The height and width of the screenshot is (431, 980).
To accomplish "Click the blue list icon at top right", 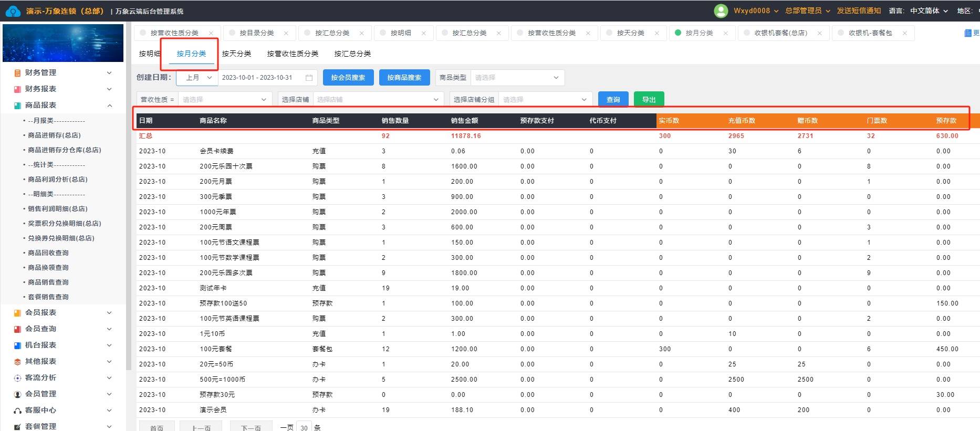I will (x=968, y=33).
